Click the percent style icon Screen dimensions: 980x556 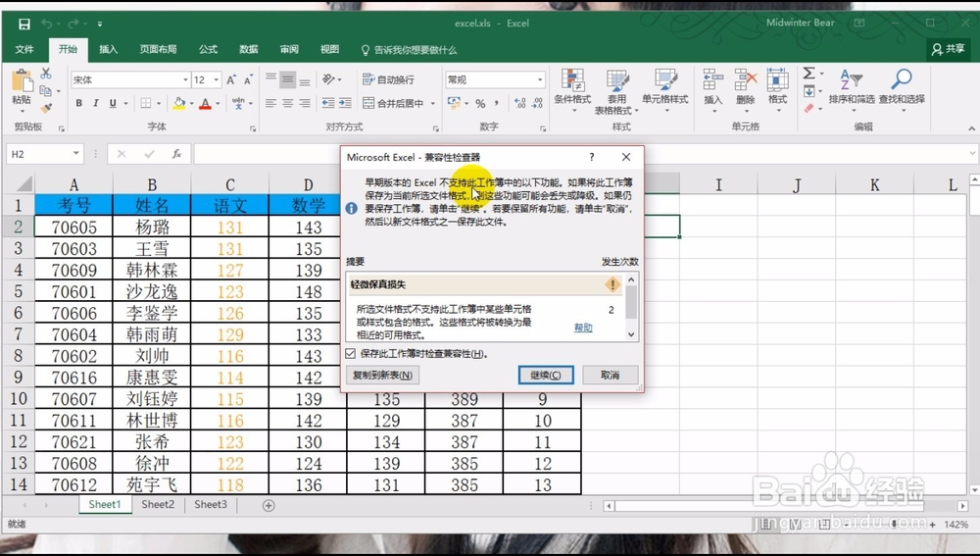click(480, 103)
